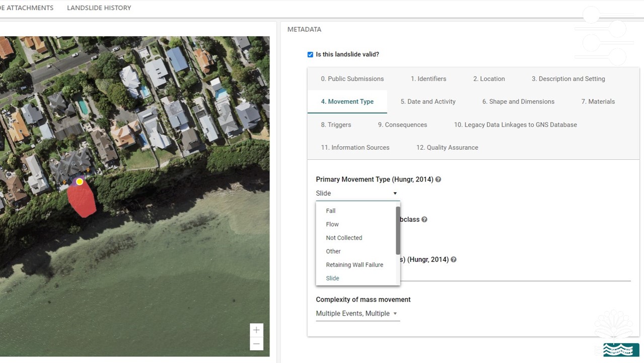The width and height of the screenshot is (644, 363).
Task: Click the Primary Movement Type help icon
Action: [438, 179]
